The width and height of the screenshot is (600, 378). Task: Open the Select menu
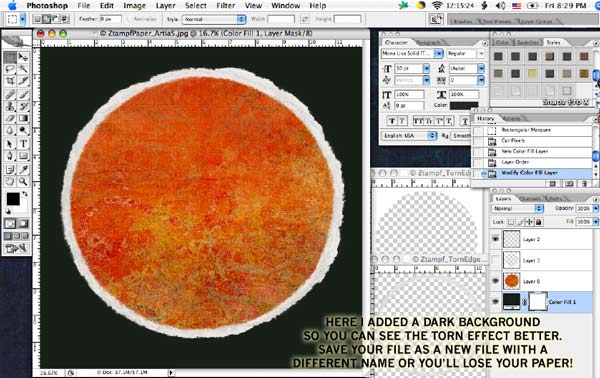(196, 6)
